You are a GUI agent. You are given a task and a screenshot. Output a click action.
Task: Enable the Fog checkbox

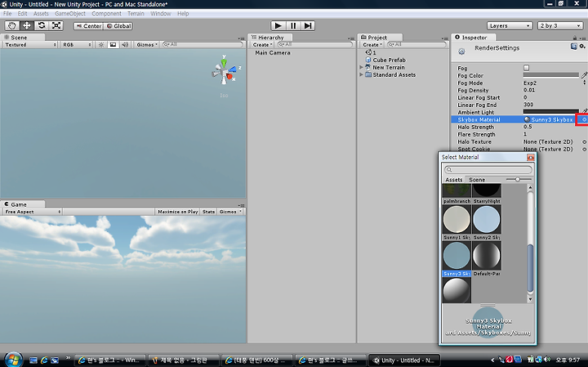(x=526, y=68)
